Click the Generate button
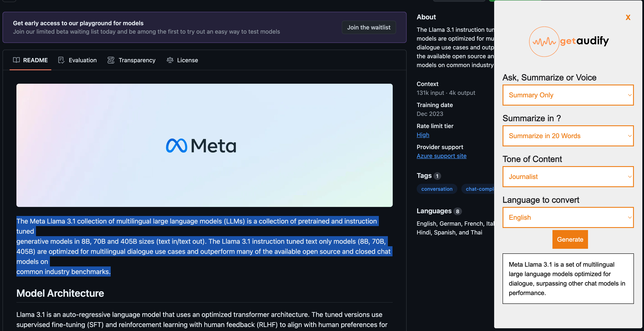The image size is (644, 331). click(570, 239)
